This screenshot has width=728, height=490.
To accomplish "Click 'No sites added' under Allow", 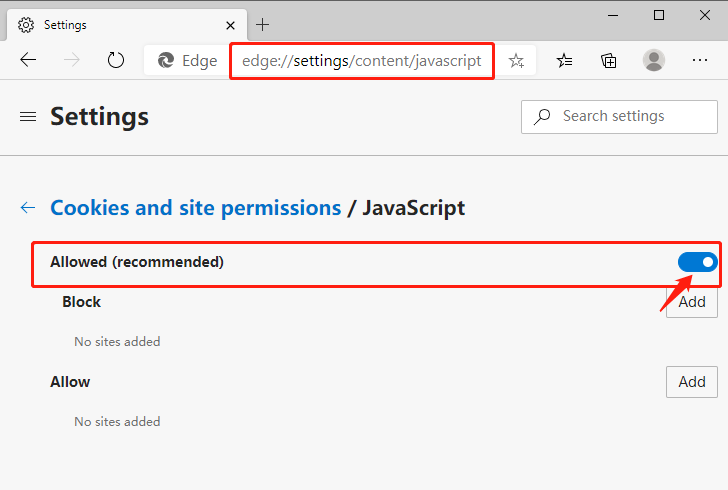I will pos(117,422).
